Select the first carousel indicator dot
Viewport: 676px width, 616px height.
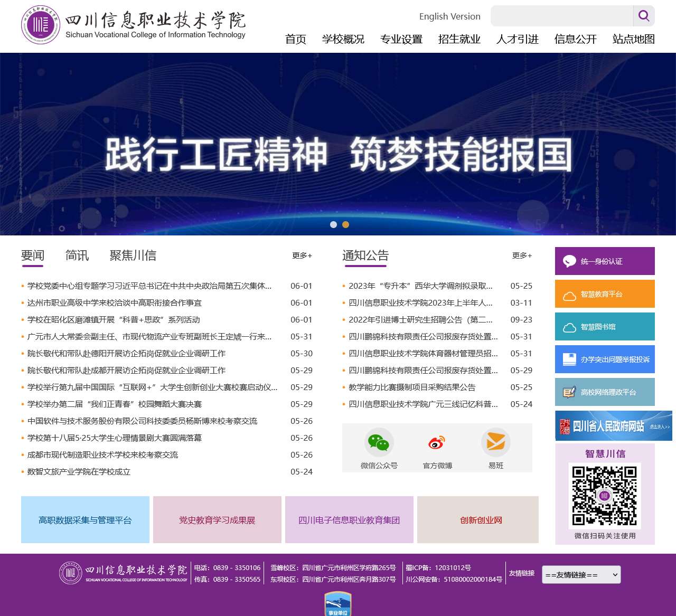click(x=333, y=224)
